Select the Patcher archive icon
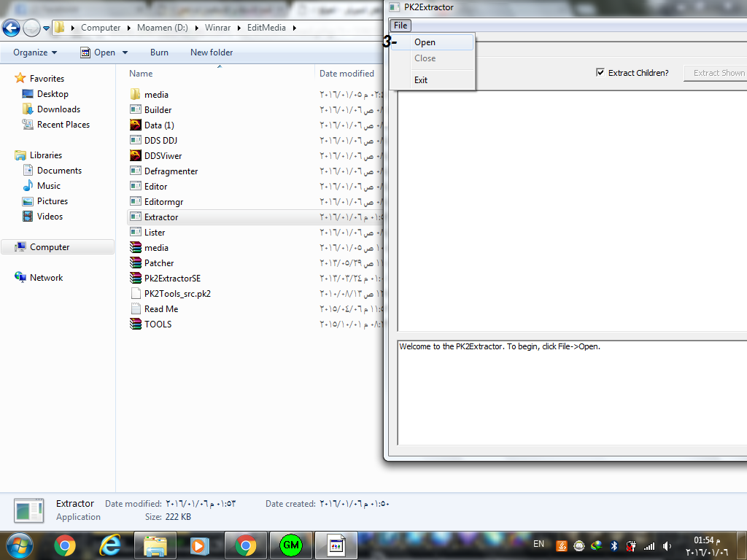 pyautogui.click(x=135, y=262)
